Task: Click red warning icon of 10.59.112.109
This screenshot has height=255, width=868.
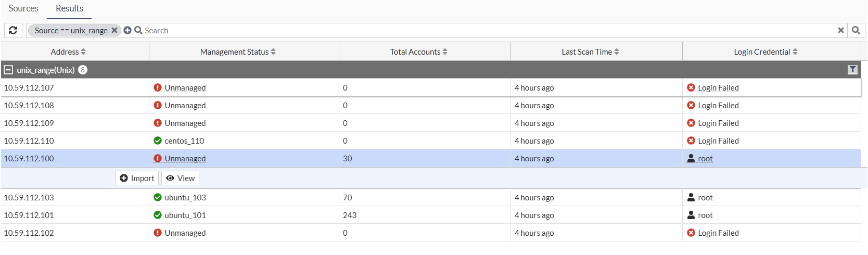Action: [158, 123]
